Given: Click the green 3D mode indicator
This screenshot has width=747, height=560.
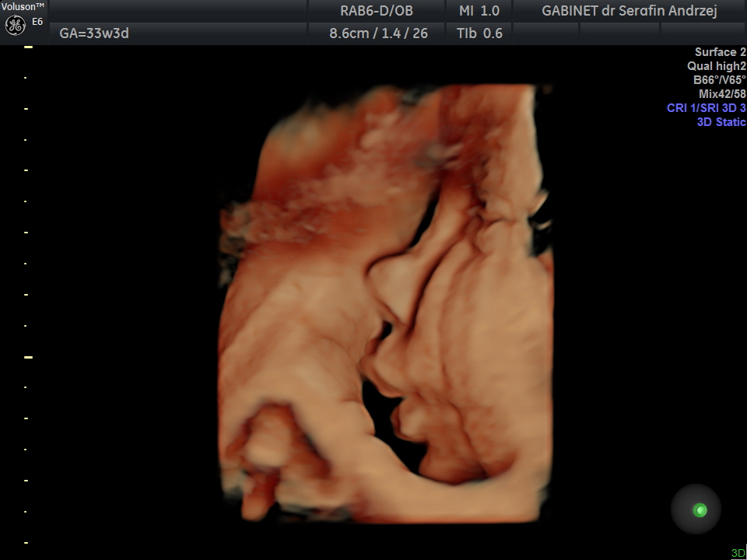Looking at the screenshot, I should 738,553.
